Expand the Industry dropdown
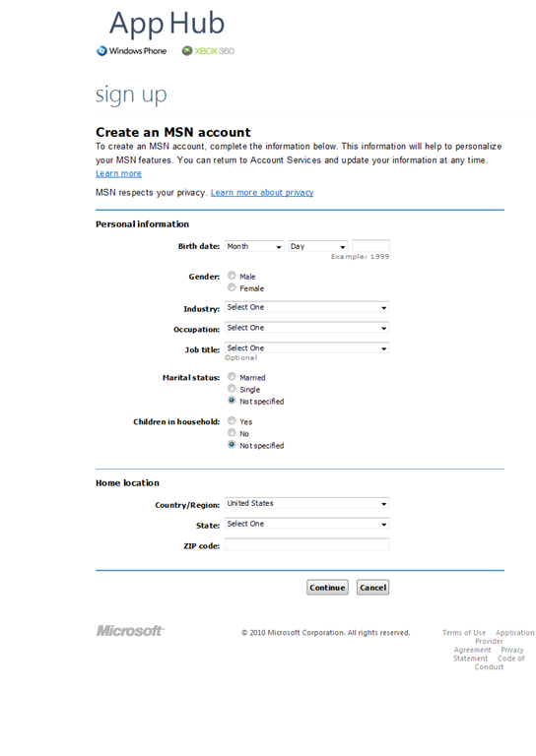This screenshot has width=536, height=756. [306, 307]
